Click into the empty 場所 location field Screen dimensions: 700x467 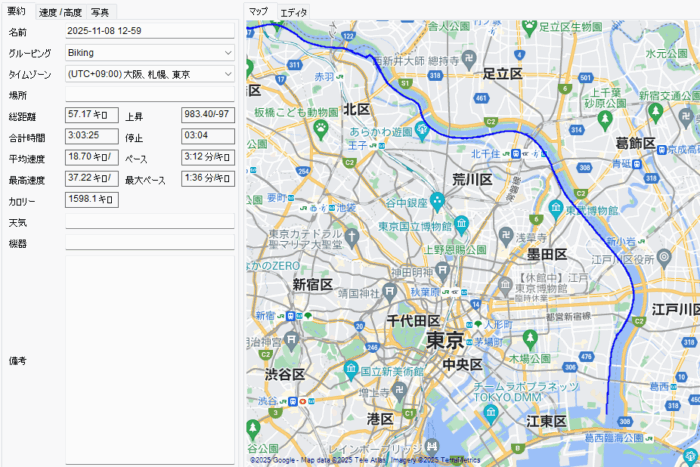pos(149,95)
